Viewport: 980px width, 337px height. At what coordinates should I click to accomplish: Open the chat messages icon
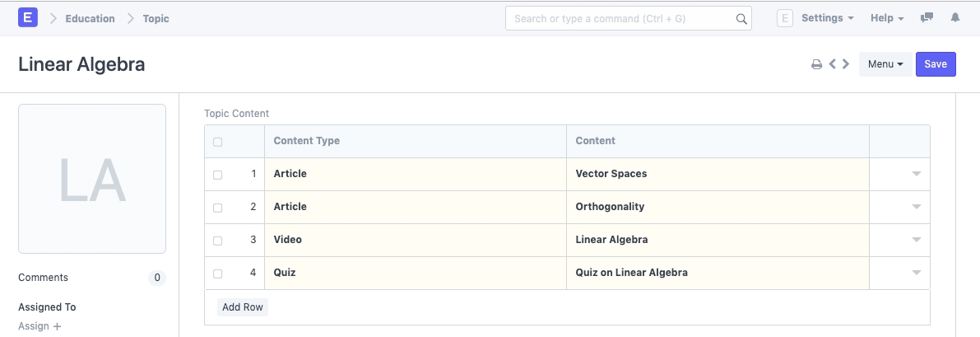click(x=927, y=18)
